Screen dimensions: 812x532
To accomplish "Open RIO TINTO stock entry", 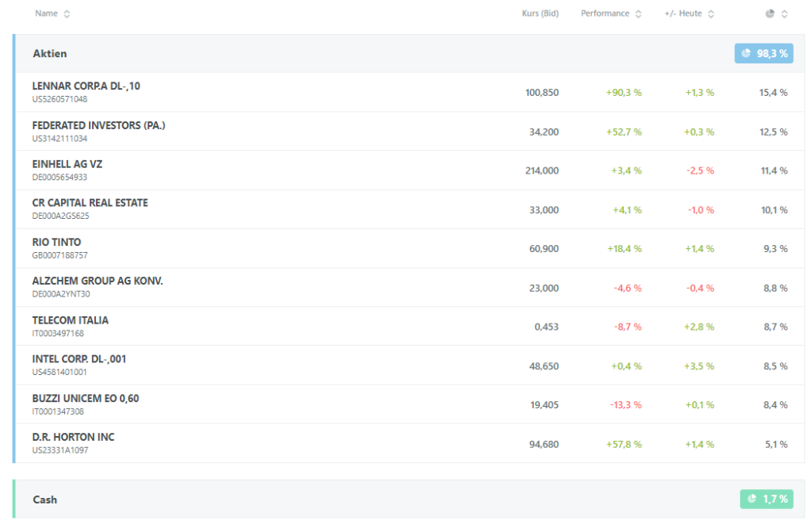I will pos(56,243).
